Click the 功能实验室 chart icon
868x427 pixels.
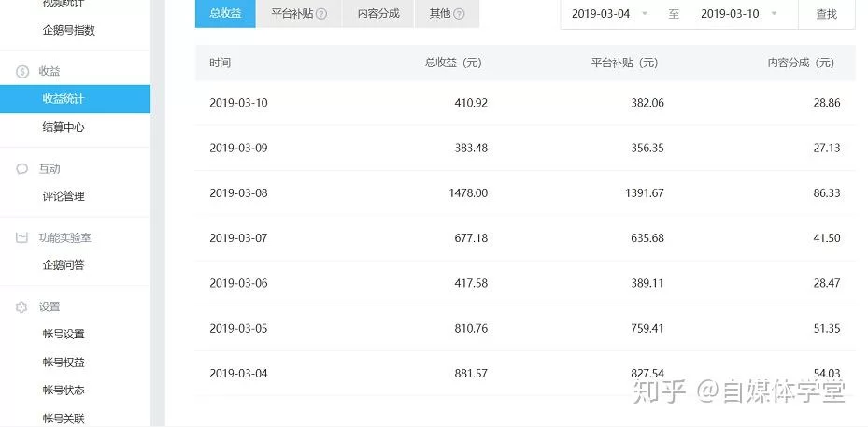coord(21,238)
